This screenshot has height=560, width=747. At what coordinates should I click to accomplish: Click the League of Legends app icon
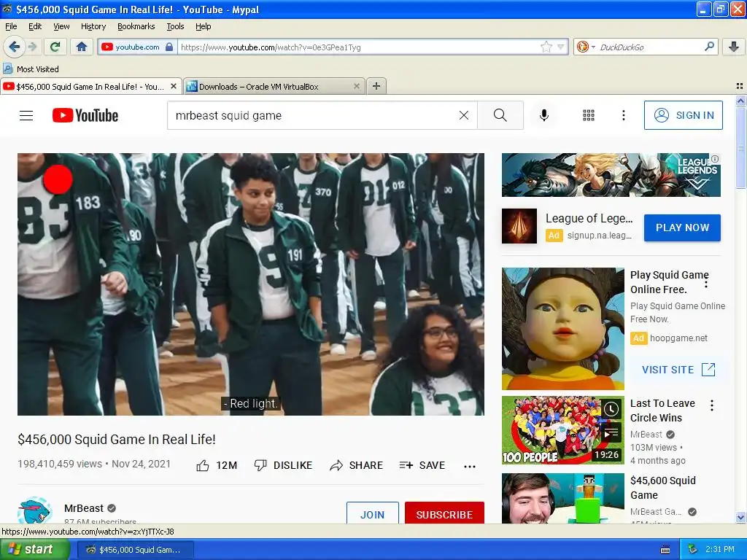[519, 226]
